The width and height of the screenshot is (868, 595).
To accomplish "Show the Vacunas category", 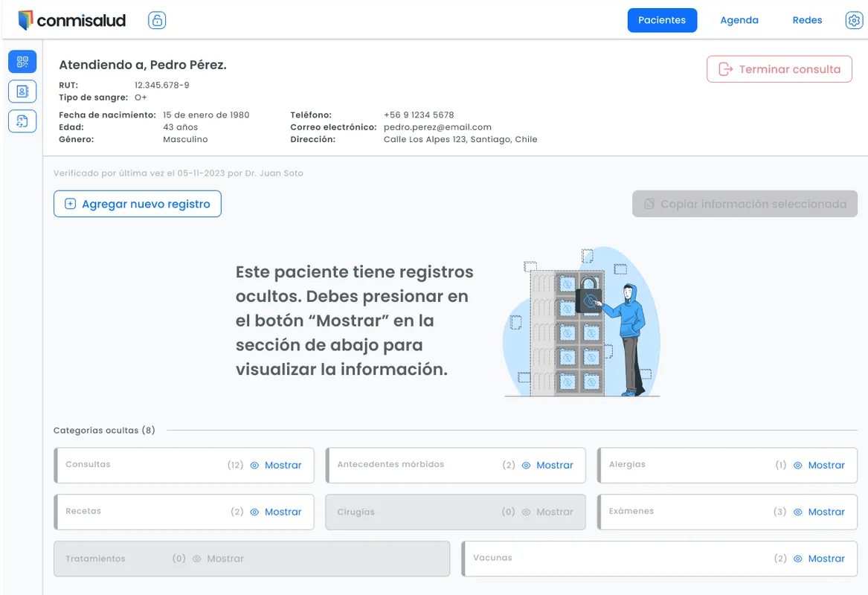I will (x=820, y=559).
